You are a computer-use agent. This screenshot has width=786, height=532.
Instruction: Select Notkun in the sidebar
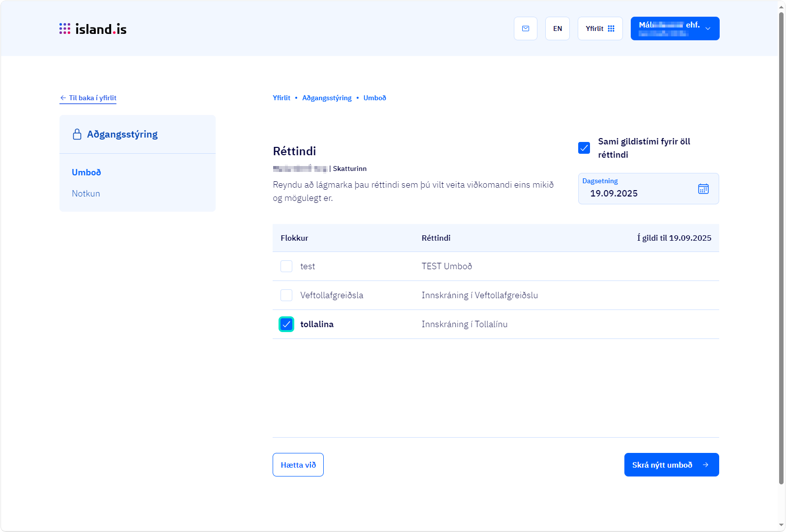[86, 194]
